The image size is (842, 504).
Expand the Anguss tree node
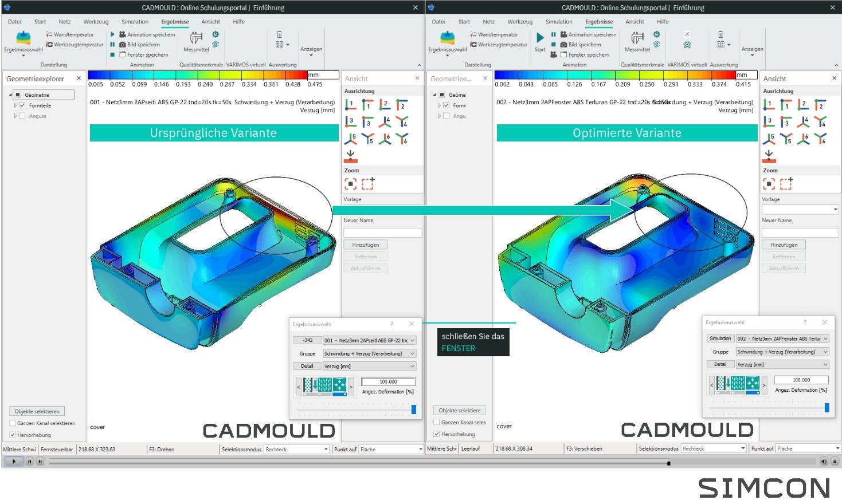click(15, 116)
